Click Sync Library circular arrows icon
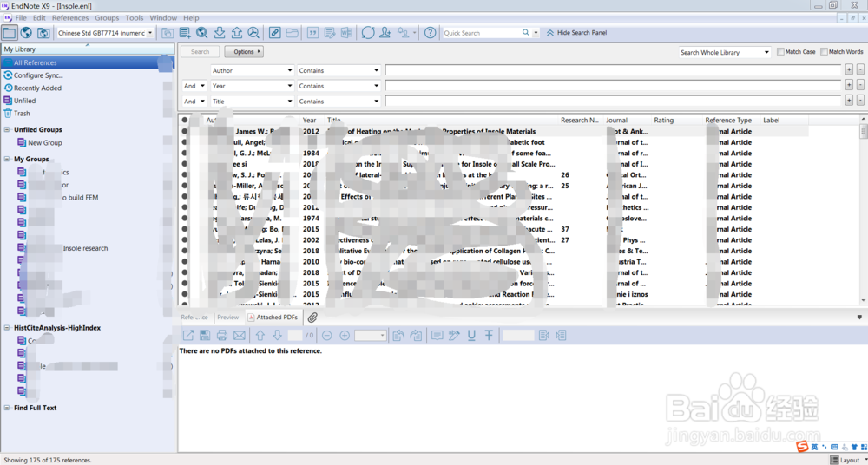This screenshot has height=465, width=868. pyautogui.click(x=368, y=33)
